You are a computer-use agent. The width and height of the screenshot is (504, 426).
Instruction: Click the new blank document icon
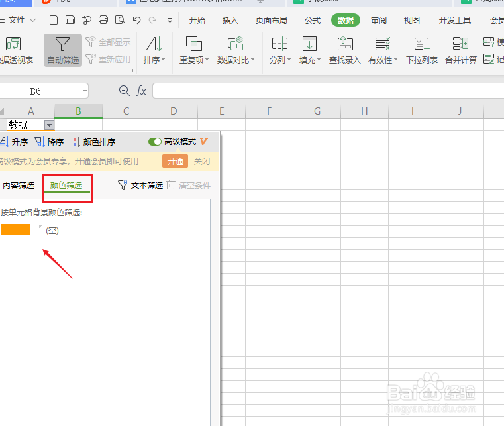pos(54,20)
